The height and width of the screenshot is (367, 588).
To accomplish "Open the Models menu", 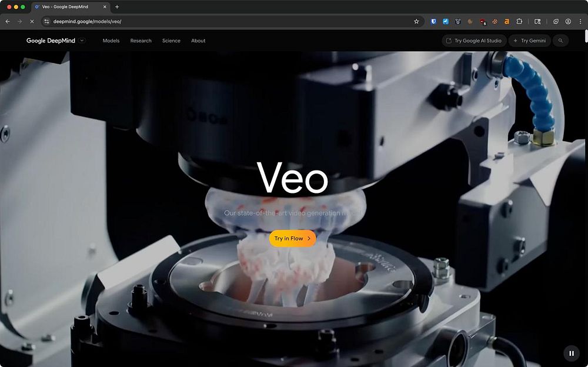I will click(x=111, y=41).
